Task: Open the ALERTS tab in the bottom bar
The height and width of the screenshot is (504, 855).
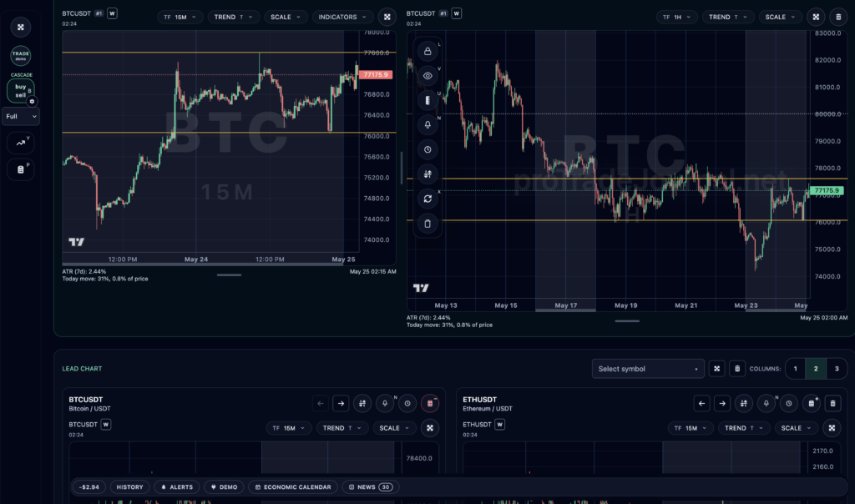Action: click(177, 487)
